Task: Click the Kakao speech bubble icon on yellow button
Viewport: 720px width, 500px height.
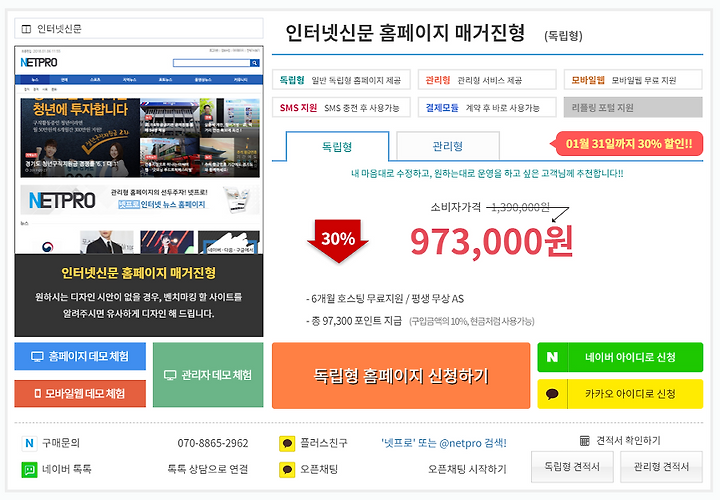Action: tap(552, 394)
